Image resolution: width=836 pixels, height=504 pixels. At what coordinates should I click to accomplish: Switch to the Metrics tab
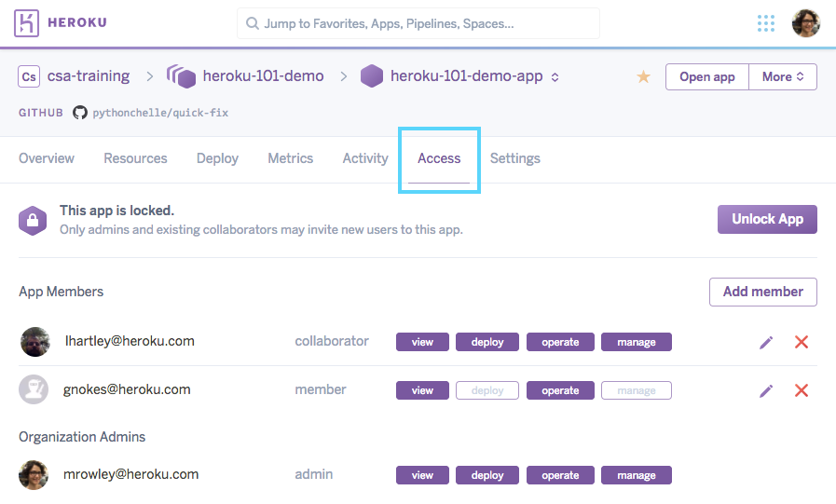click(291, 158)
